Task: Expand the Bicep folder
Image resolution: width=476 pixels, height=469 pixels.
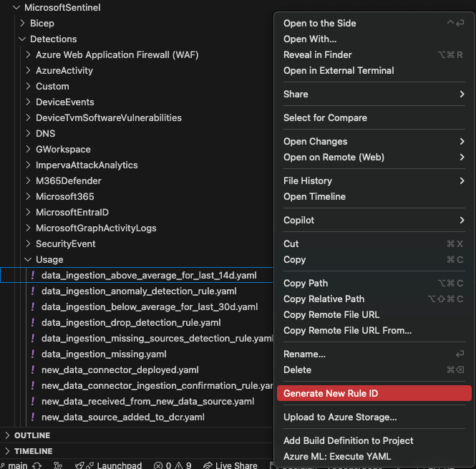Action: pyautogui.click(x=22, y=24)
